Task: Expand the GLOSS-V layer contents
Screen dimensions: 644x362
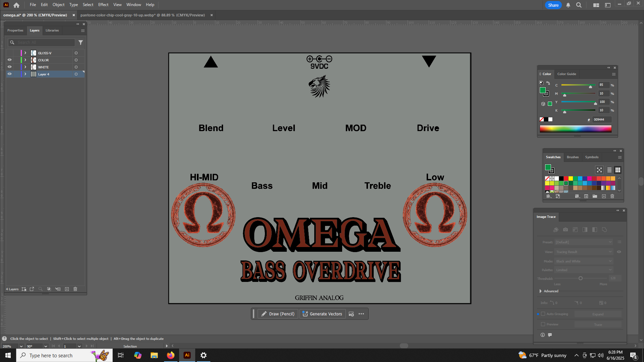Action: tap(25, 53)
